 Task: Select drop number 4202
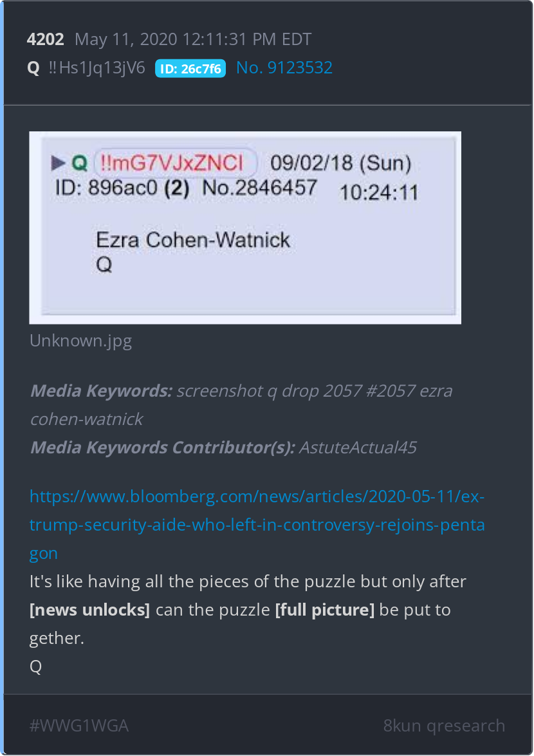tap(45, 39)
